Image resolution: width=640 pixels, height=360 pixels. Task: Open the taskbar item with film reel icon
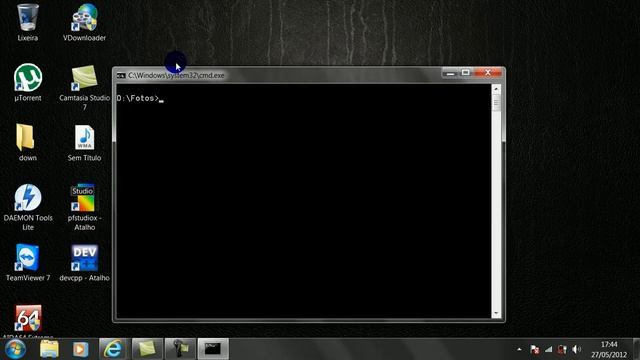pos(180,349)
